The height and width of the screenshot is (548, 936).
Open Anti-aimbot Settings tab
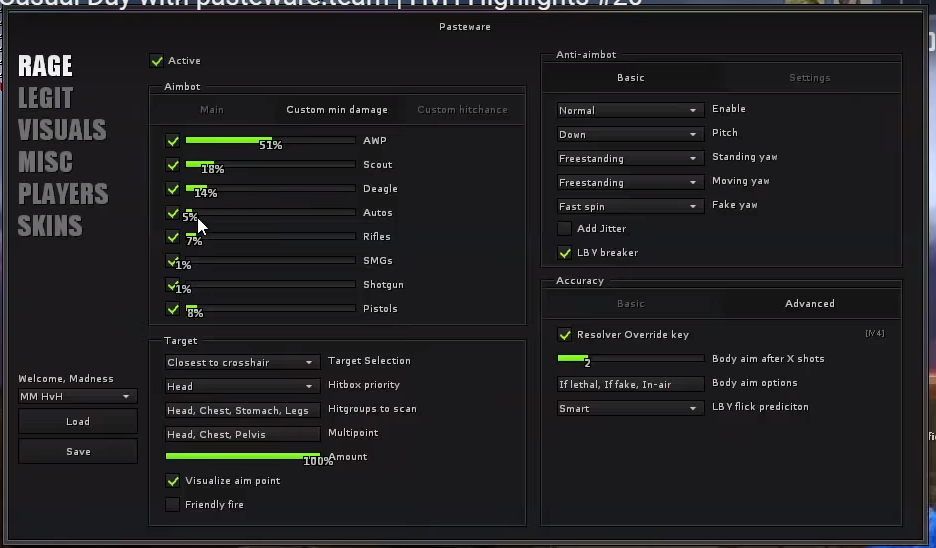coord(809,78)
